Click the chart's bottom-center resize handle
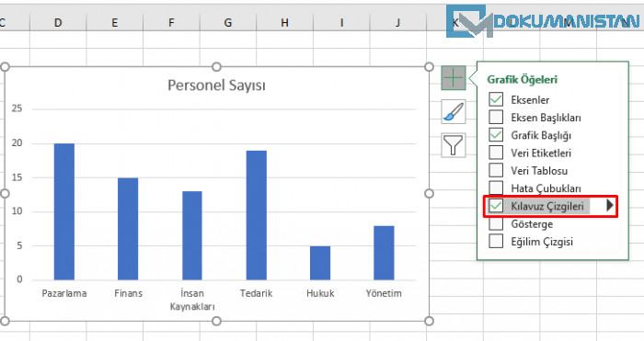The height and width of the screenshot is (341, 644). 216,321
